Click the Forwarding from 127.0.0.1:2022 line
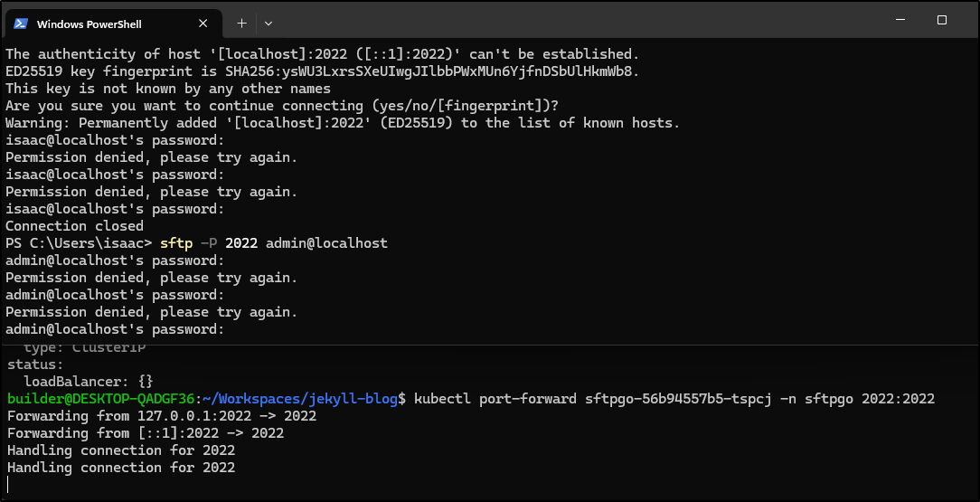 click(x=162, y=416)
